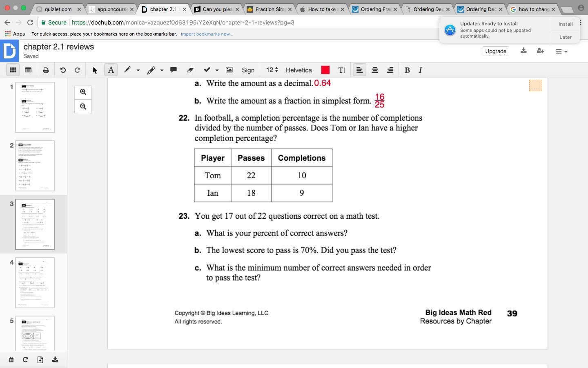Toggle the page thumbnails sidebar icon
The height and width of the screenshot is (368, 588).
tap(28, 70)
